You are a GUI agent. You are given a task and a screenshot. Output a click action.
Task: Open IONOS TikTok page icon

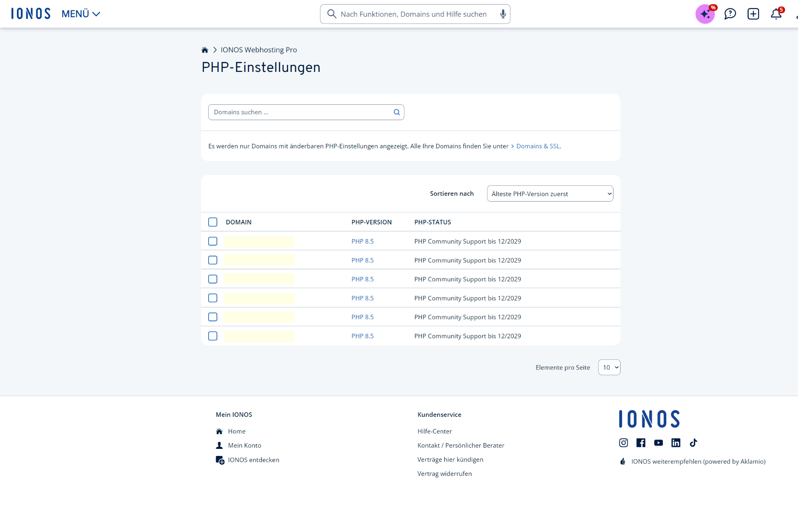click(x=693, y=443)
